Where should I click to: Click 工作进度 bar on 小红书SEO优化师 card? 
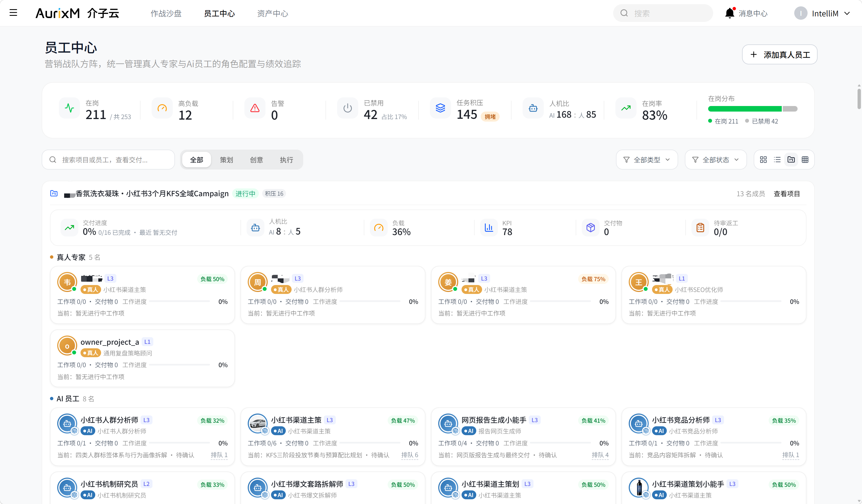[751, 301]
